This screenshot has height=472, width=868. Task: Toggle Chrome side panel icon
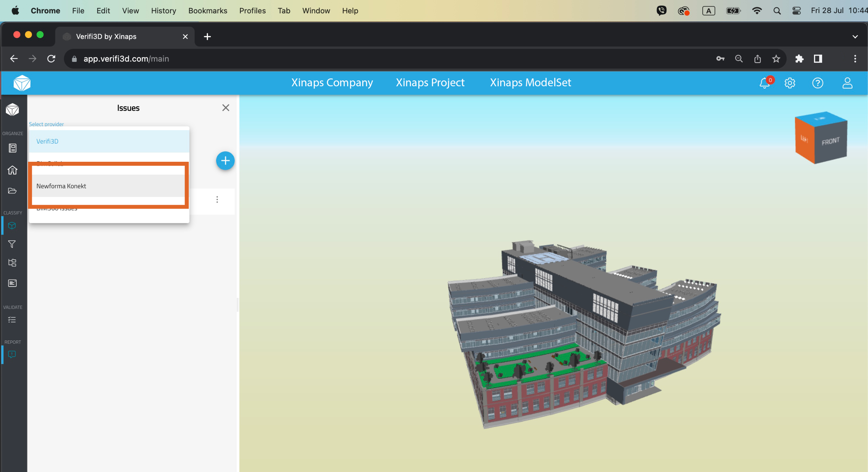click(818, 59)
